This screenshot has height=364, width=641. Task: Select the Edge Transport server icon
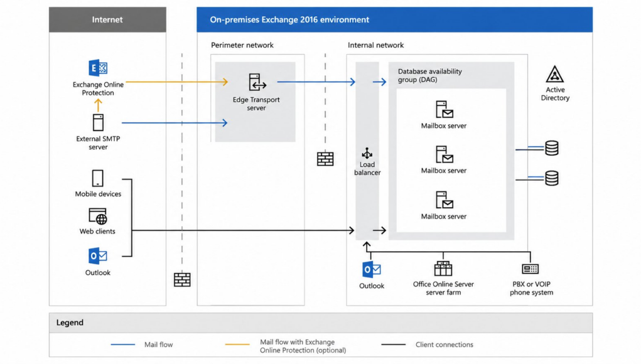(x=257, y=82)
